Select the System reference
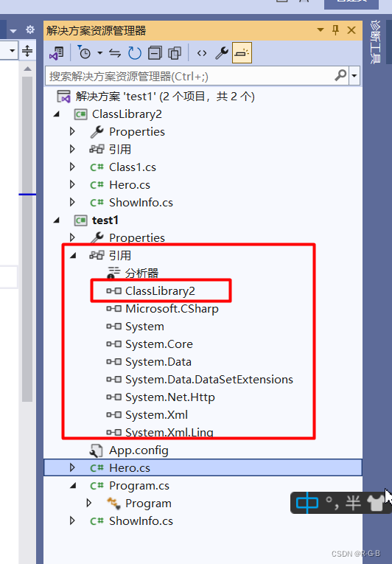Screen dimensions: 392x564 point(144,327)
